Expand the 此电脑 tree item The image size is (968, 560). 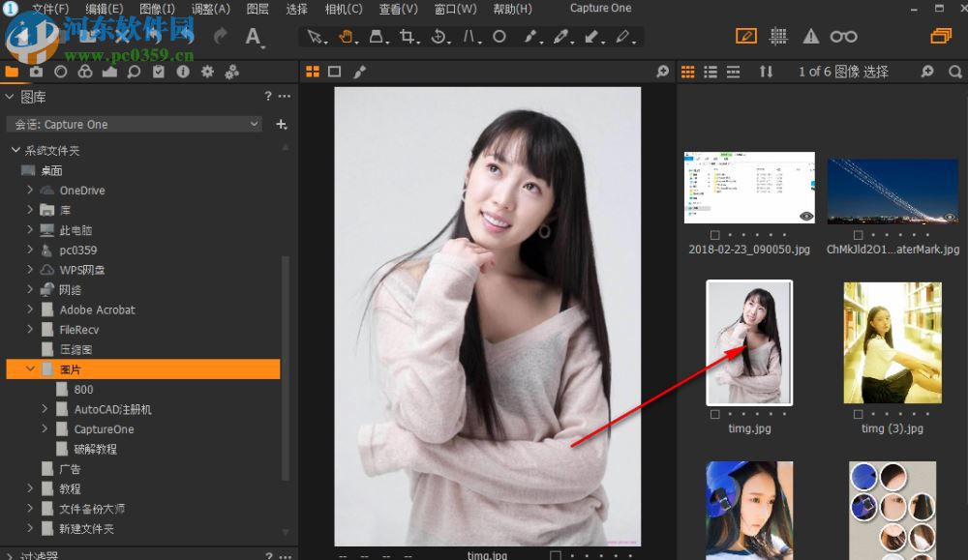click(31, 230)
